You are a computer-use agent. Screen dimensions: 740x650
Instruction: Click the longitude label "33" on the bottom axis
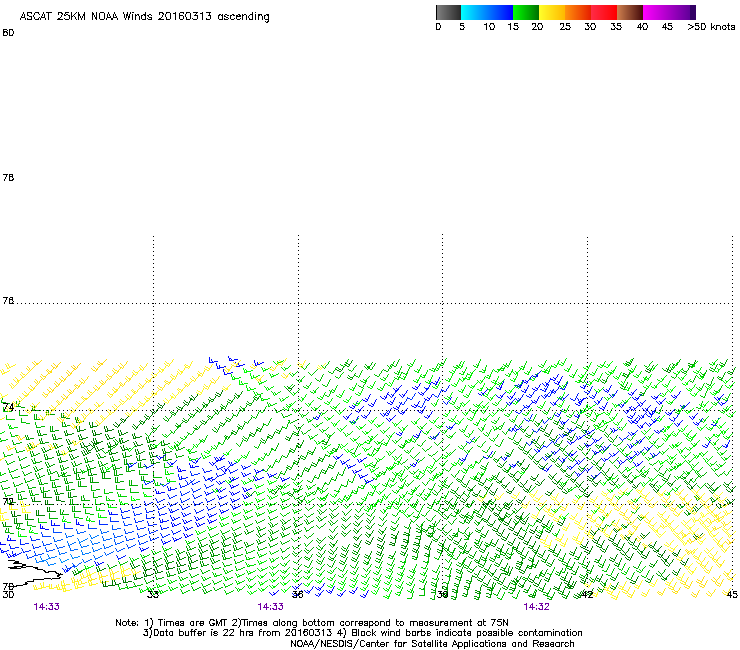click(152, 594)
